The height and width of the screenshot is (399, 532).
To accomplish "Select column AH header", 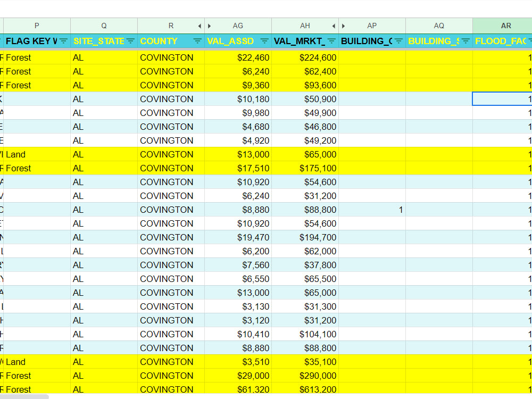I will tap(305, 26).
